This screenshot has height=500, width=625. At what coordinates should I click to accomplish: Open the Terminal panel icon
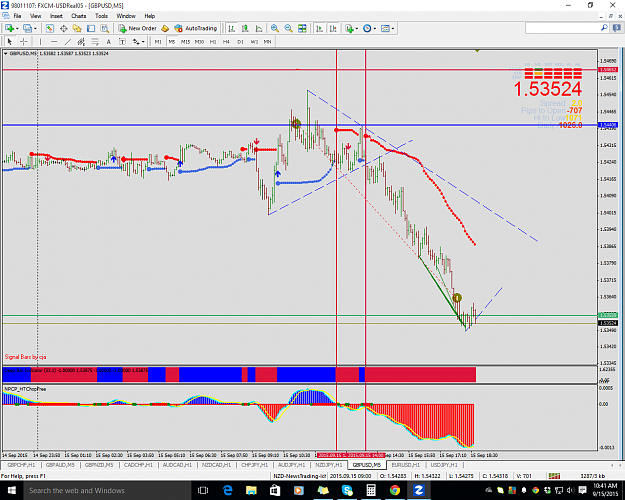pyautogui.click(x=91, y=28)
